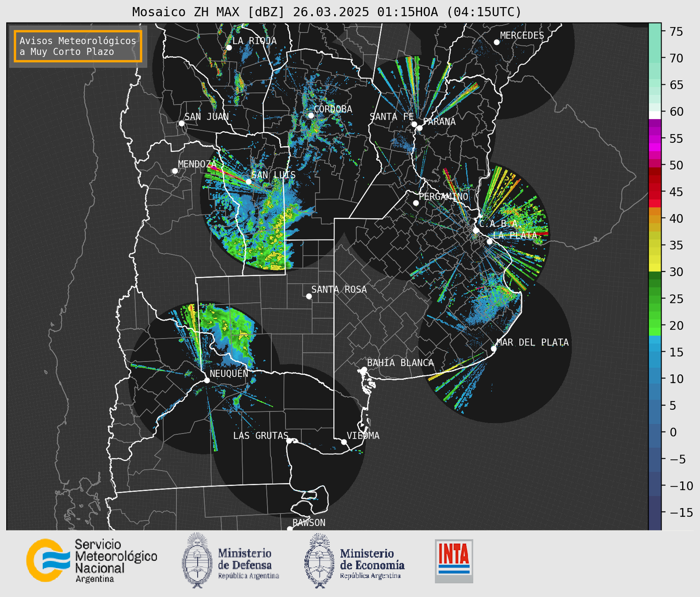Click the Servicio Meteorológico Nacional logo

92,560
